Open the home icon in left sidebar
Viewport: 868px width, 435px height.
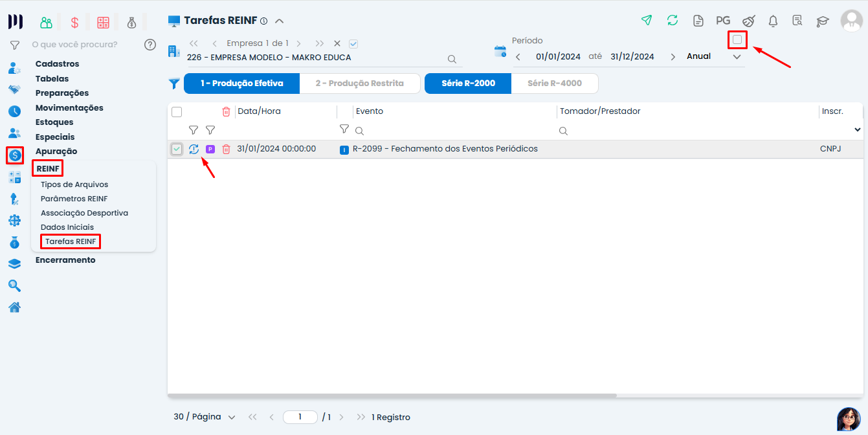click(x=14, y=307)
